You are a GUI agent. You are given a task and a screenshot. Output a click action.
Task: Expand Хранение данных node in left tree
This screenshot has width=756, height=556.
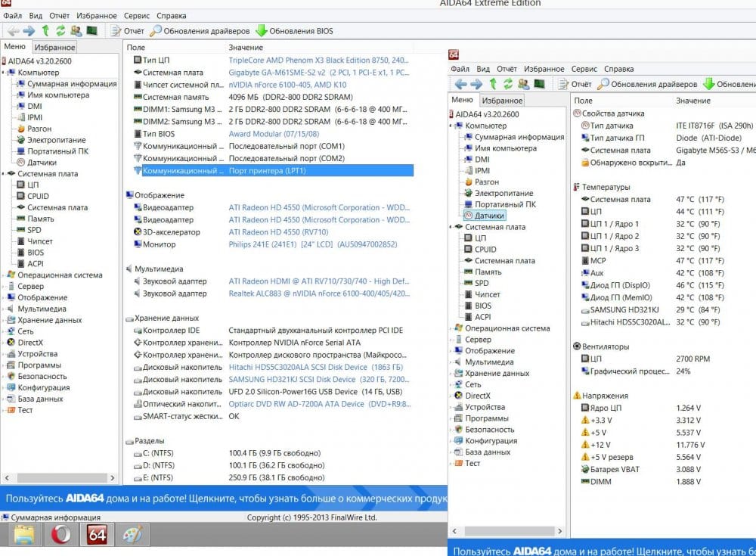(3, 320)
